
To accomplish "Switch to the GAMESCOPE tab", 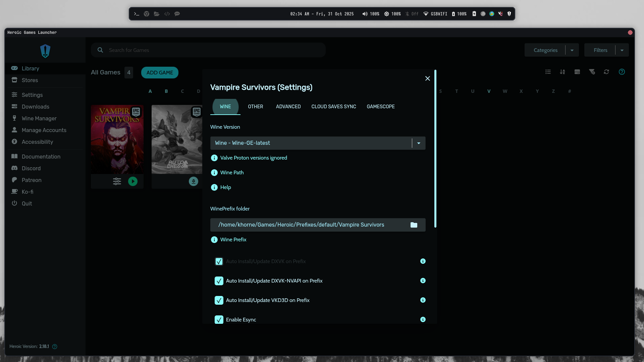I will click(x=381, y=107).
